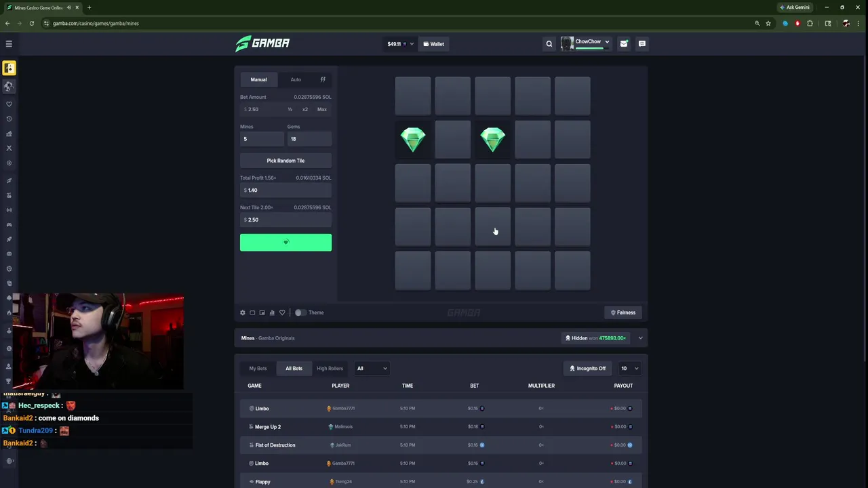Click the green cashout button
The image size is (868, 488).
285,243
